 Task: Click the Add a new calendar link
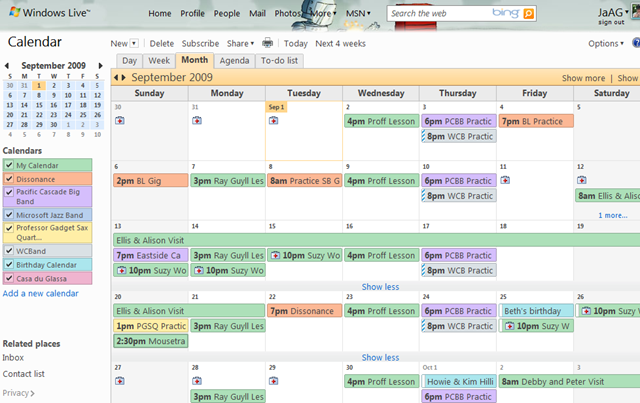40,293
